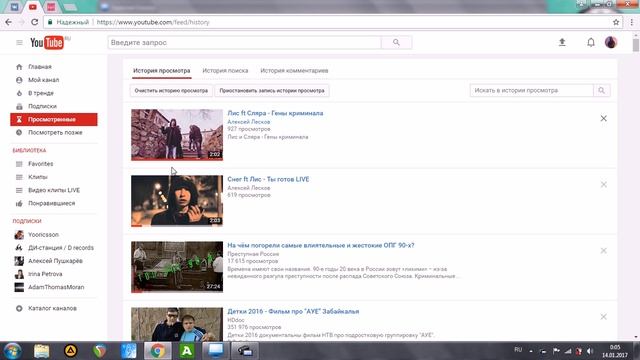
Task: Open Алексей Пушкарёв subscription channel
Action: click(x=54, y=261)
